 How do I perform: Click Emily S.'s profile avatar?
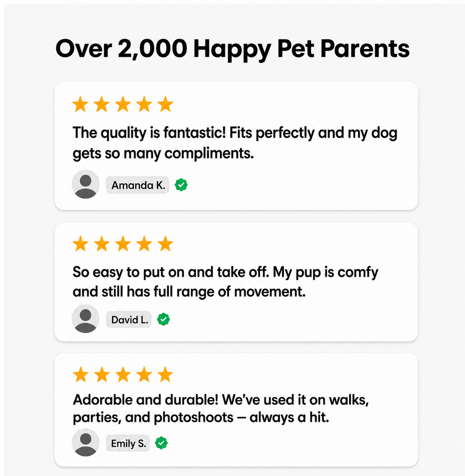tap(85, 443)
